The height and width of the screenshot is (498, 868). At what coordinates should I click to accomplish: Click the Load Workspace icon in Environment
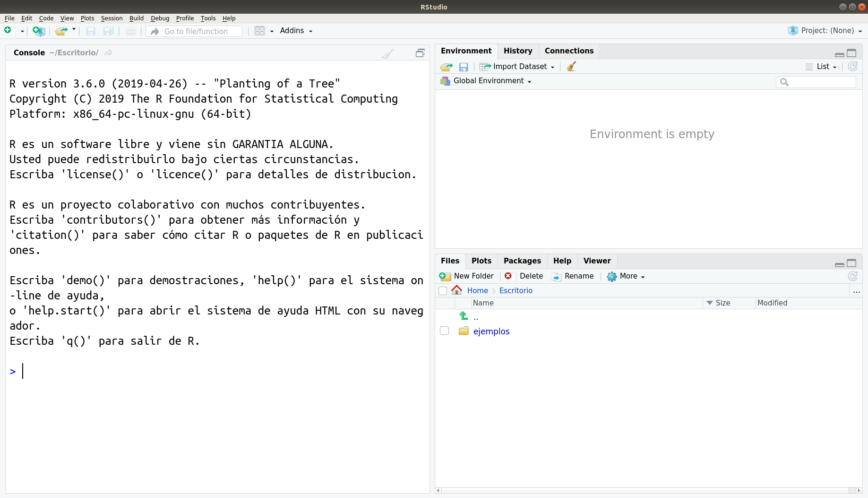(447, 67)
